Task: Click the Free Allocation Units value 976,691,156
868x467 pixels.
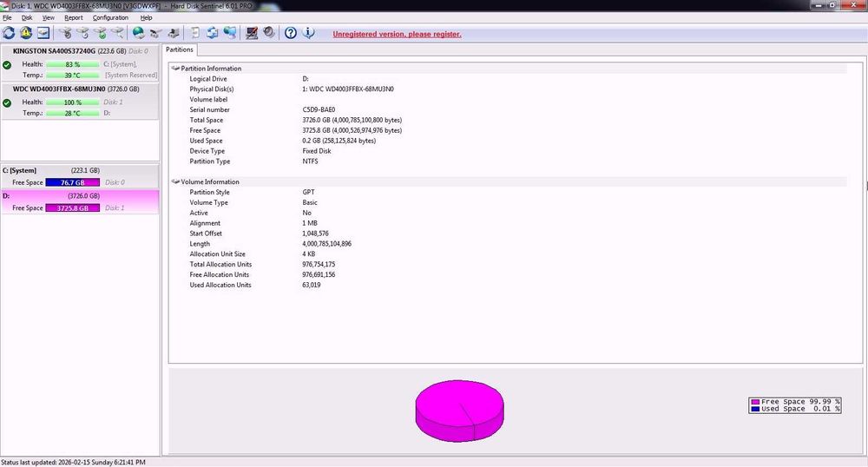Action: click(x=319, y=274)
